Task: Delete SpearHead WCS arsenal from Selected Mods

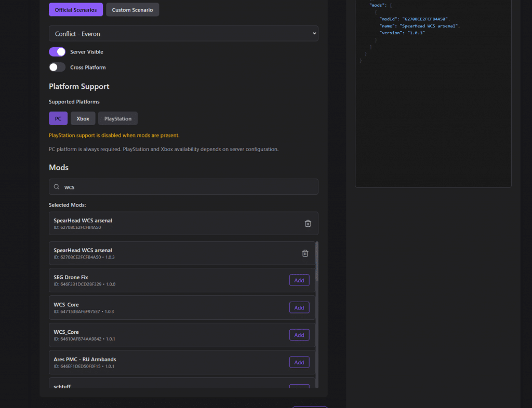Action: (x=308, y=223)
